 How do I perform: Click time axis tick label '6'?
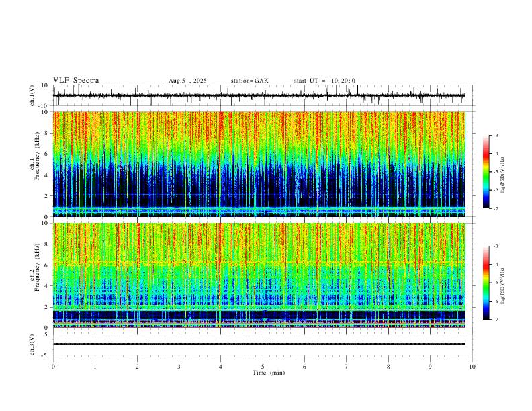tap(304, 367)
